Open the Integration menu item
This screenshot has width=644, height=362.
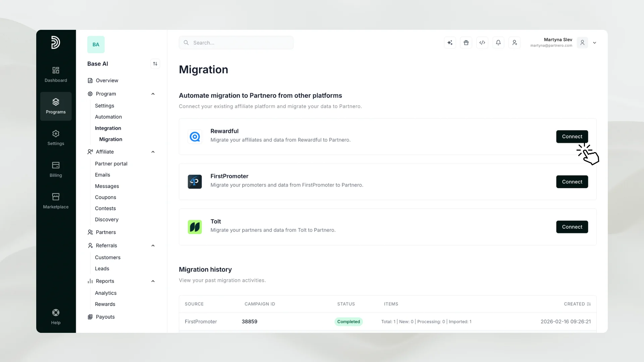[108, 128]
